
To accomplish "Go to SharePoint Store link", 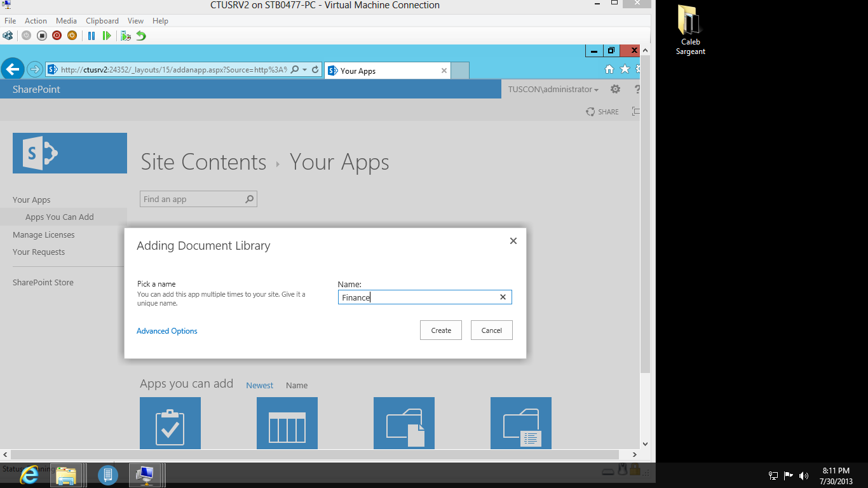I will click(x=43, y=282).
